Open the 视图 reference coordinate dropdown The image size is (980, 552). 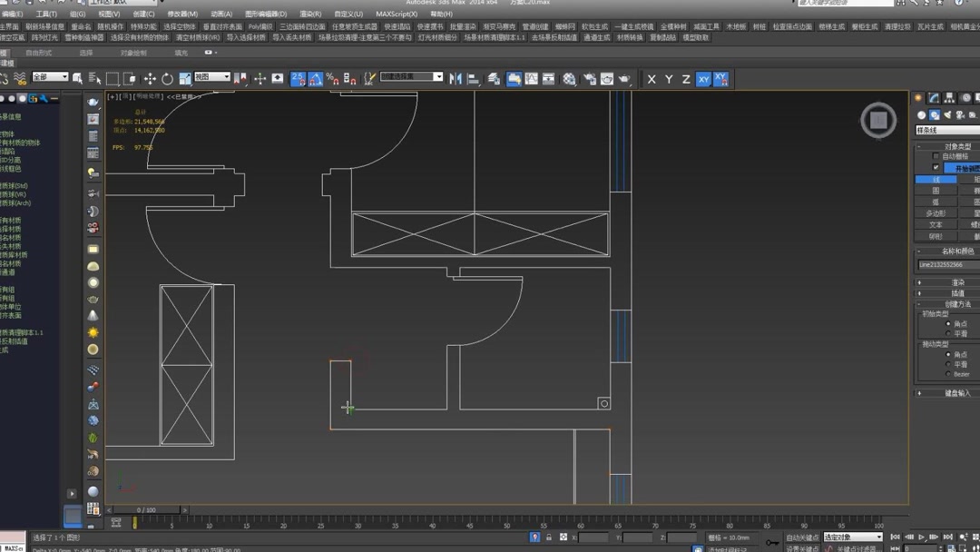pos(211,77)
